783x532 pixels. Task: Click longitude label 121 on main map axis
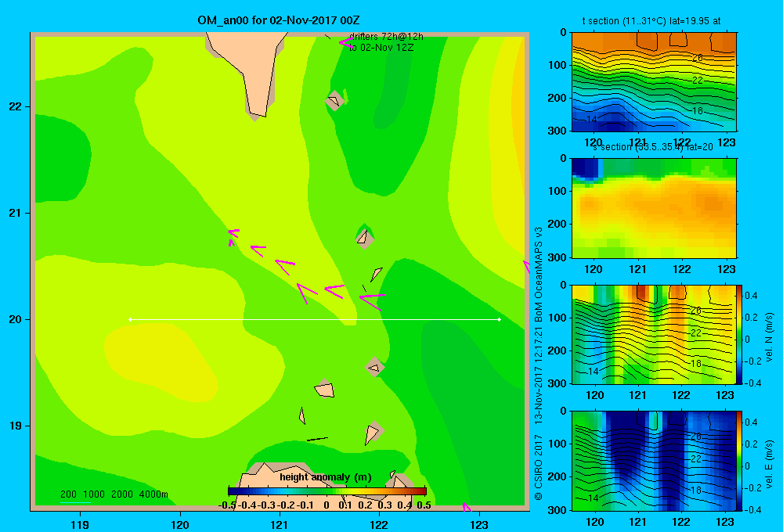pyautogui.click(x=280, y=524)
